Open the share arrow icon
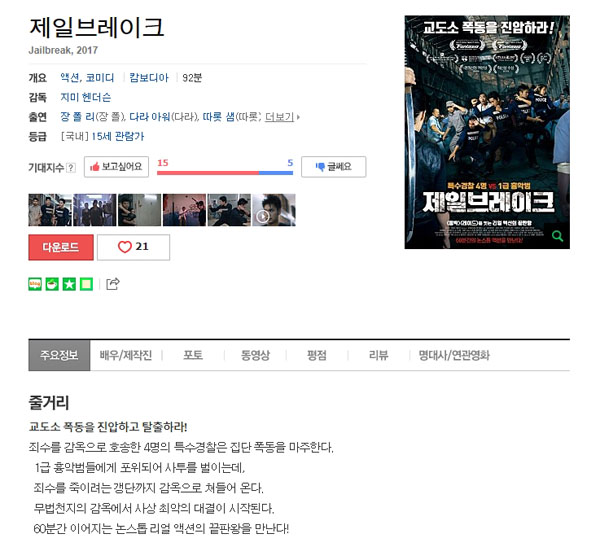 click(113, 284)
